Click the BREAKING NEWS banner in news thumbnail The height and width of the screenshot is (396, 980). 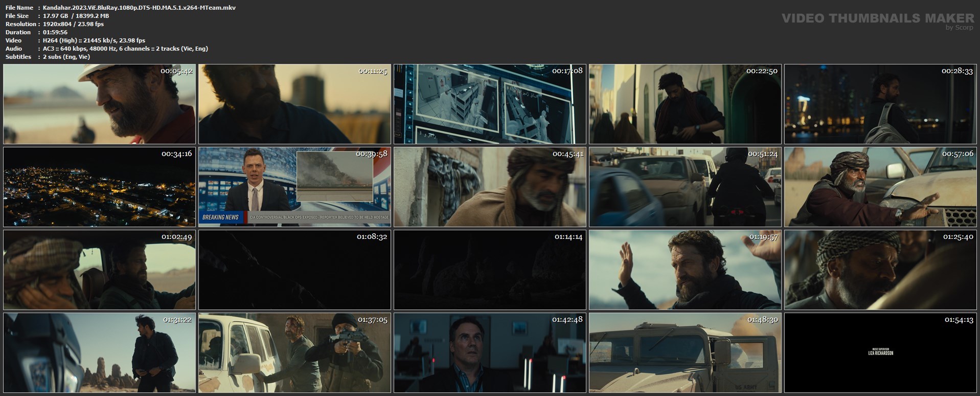pyautogui.click(x=220, y=217)
